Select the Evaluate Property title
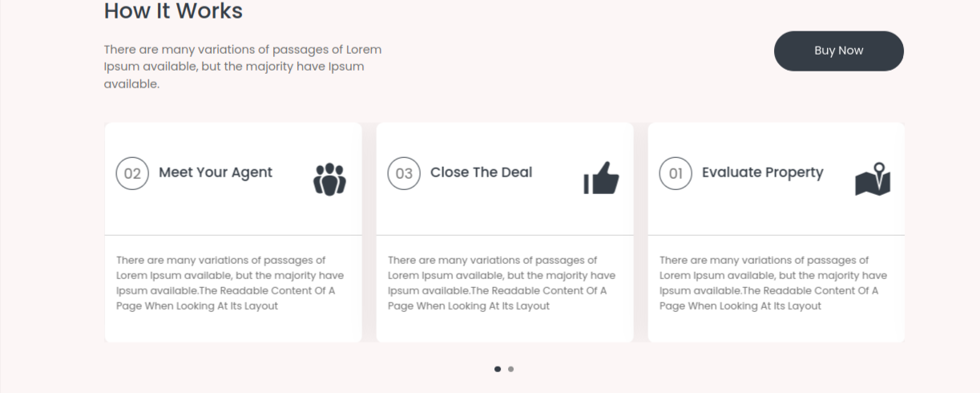The height and width of the screenshot is (393, 980). [762, 172]
